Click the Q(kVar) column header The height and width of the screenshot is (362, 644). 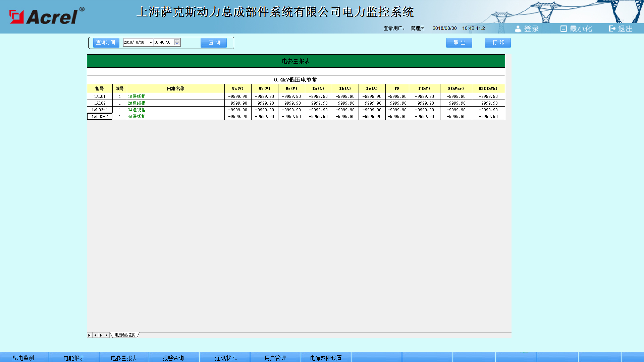[456, 88]
